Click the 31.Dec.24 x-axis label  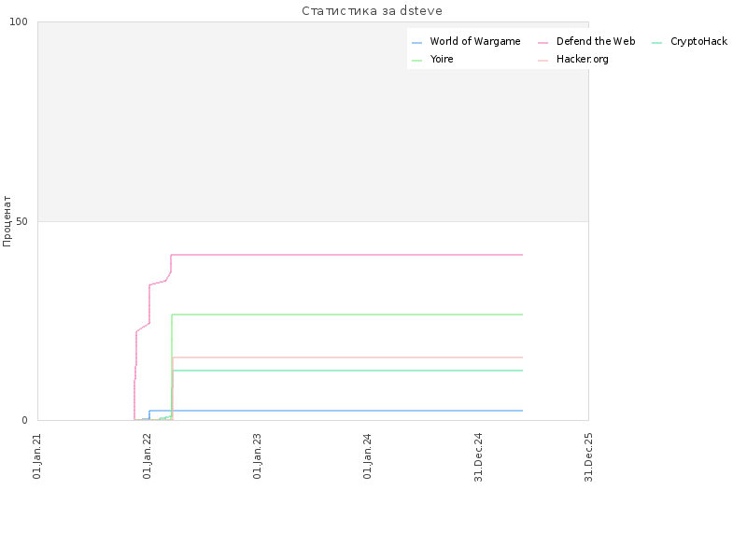point(478,457)
